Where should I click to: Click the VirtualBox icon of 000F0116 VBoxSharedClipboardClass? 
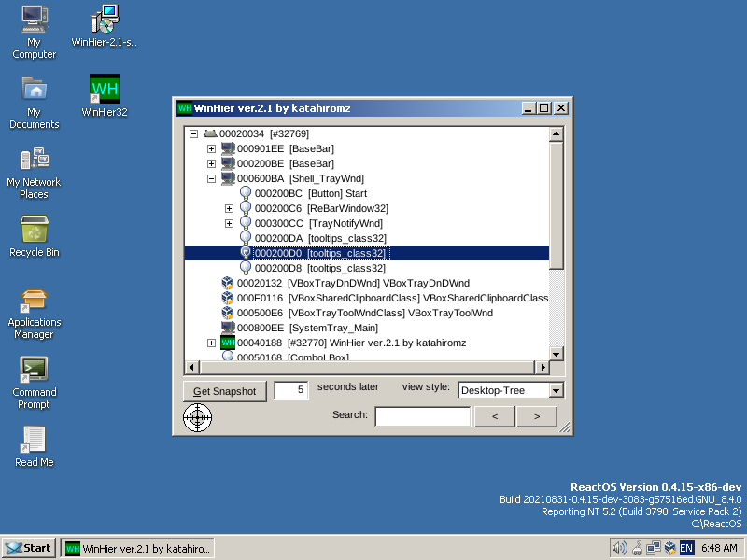[228, 298]
